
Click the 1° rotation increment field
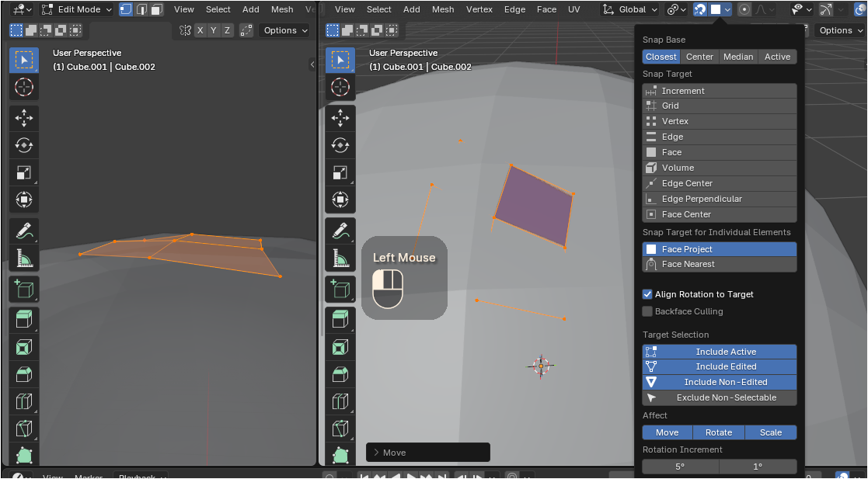coord(758,467)
